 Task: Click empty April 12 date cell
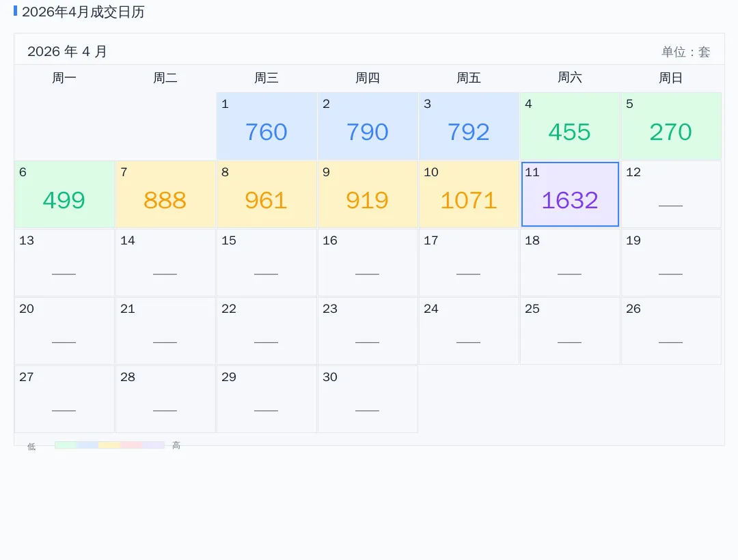click(671, 194)
